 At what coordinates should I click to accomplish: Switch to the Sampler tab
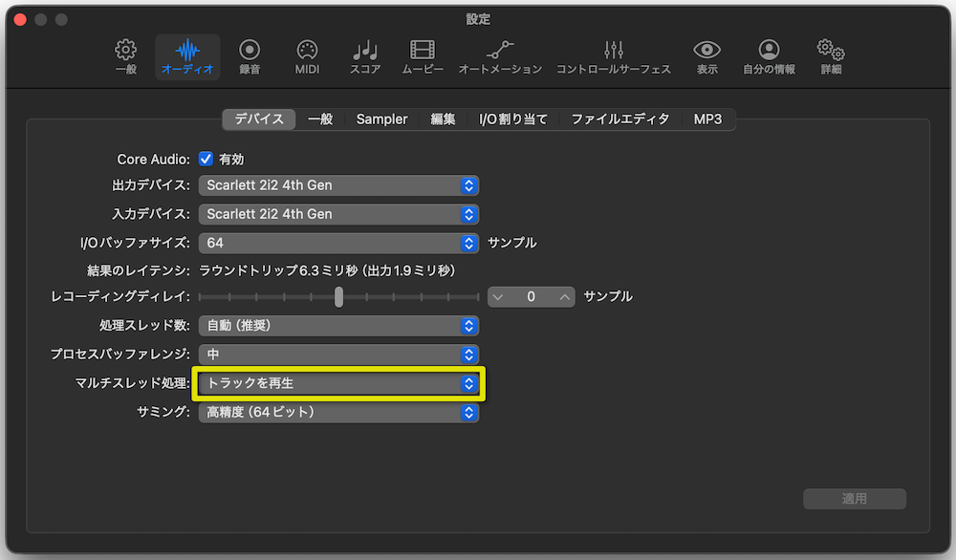[380, 118]
